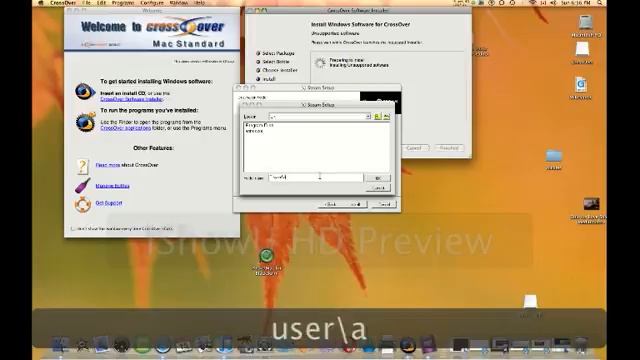Click Finished in CrossOver Software Installer
The image size is (640, 360).
(449, 148)
